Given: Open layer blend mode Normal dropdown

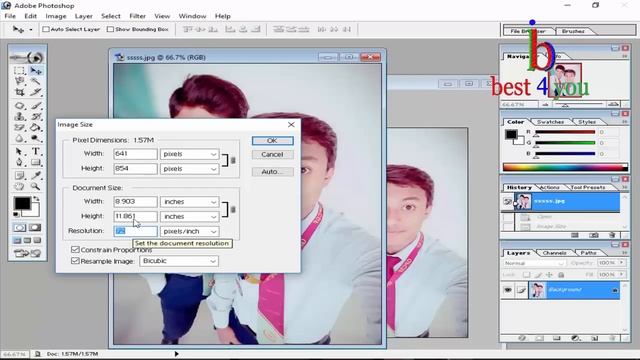Looking at the screenshot, I should point(534,263).
